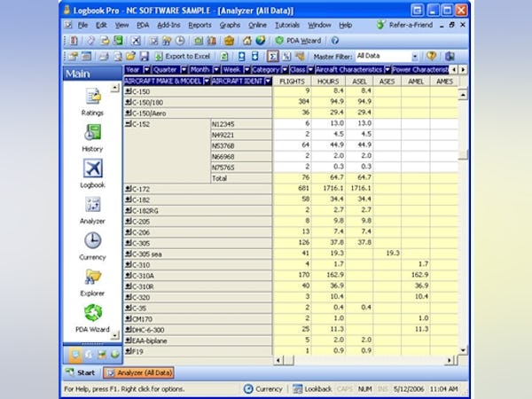
Task: Expand the DHC-6-300 row
Action: (129, 330)
